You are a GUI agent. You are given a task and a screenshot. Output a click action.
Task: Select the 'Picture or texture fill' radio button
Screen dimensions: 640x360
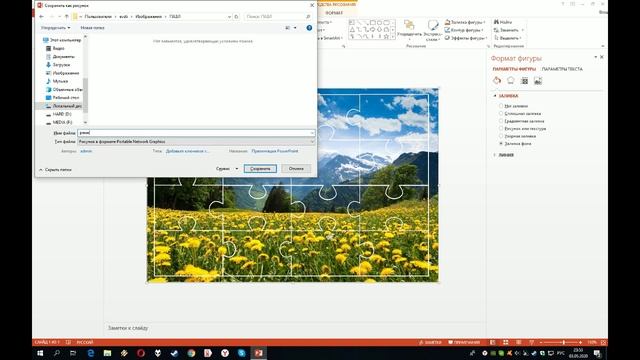point(501,129)
